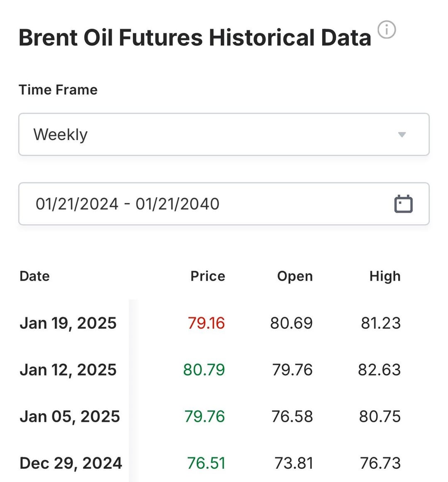
Task: Sort by the Open column header
Action: tap(295, 276)
